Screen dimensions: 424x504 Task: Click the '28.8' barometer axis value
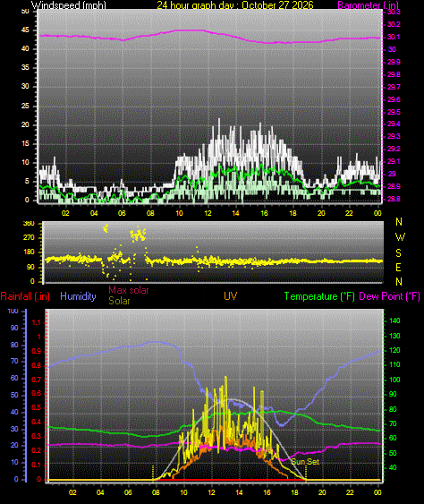394,200
